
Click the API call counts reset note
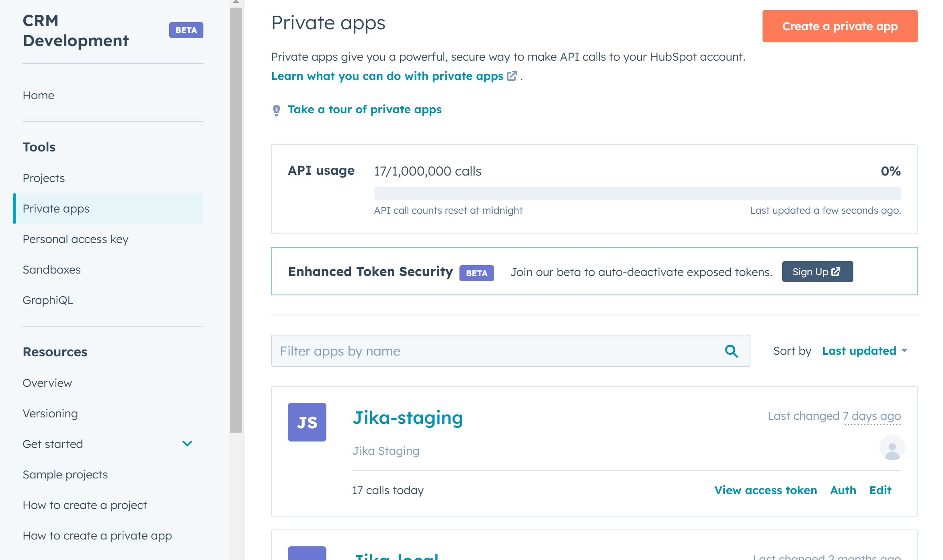448,211
